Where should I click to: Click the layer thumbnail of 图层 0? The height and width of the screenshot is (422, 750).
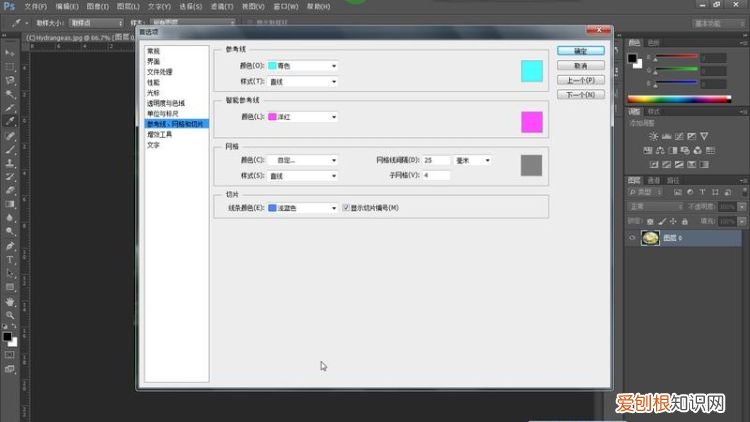(x=650, y=238)
